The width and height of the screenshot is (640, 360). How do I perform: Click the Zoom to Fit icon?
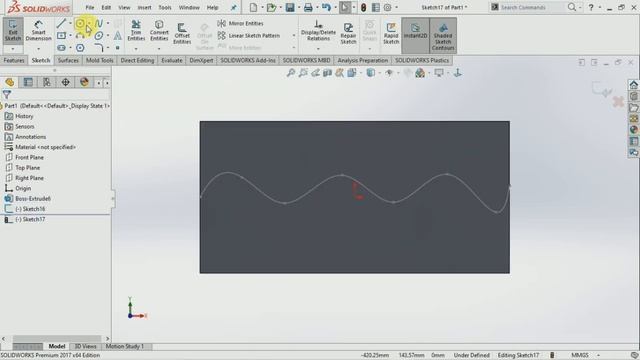click(291, 73)
